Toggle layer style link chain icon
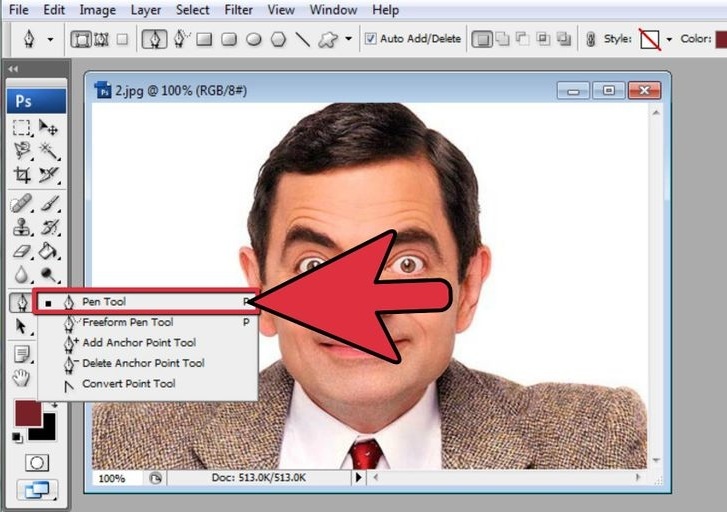 coord(590,39)
